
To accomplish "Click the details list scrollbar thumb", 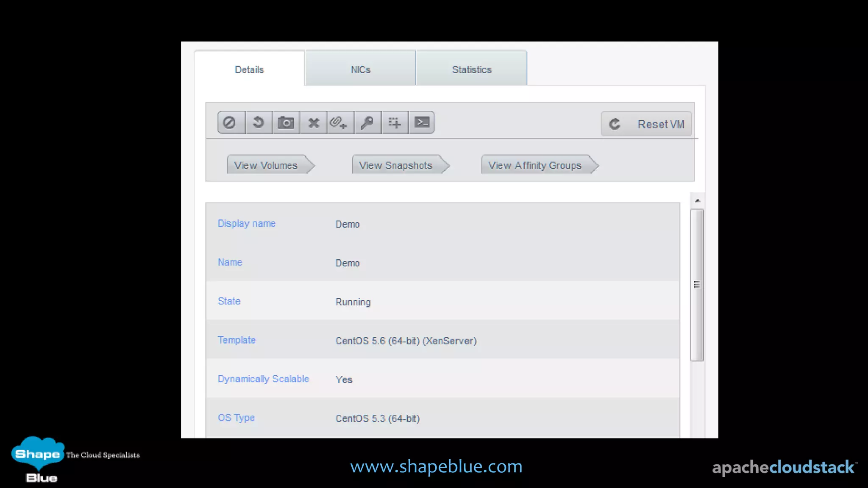I will [x=697, y=285].
